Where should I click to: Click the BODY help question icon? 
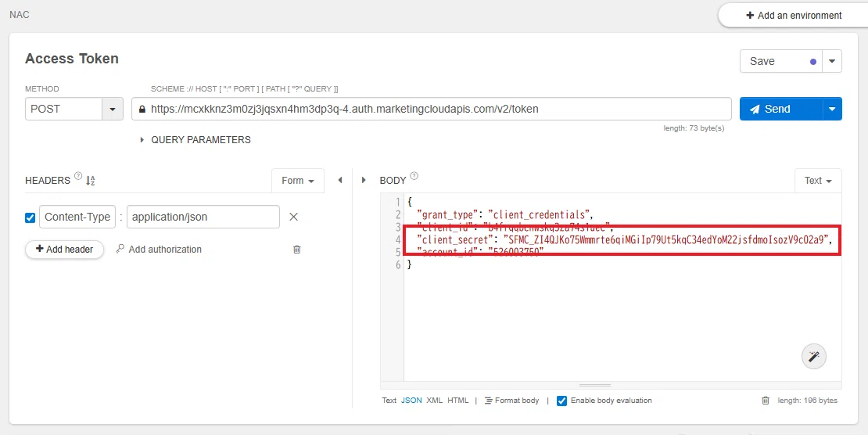[x=414, y=176]
